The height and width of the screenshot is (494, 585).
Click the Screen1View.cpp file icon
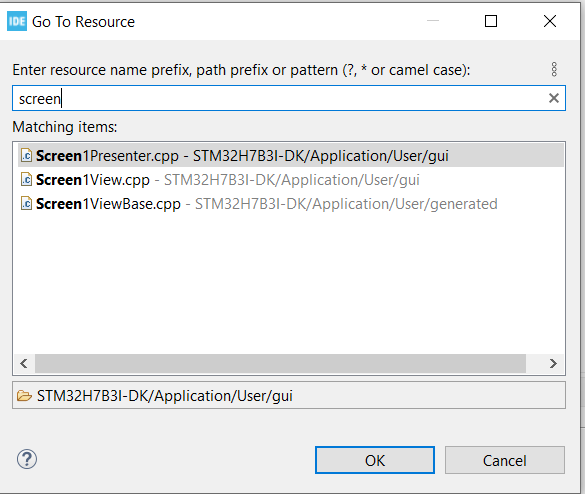26,179
